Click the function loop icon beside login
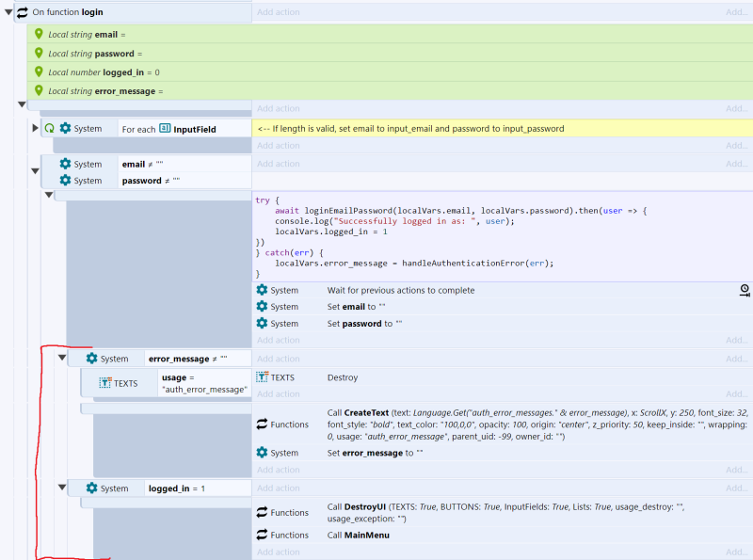The height and width of the screenshot is (560, 753). click(x=22, y=12)
